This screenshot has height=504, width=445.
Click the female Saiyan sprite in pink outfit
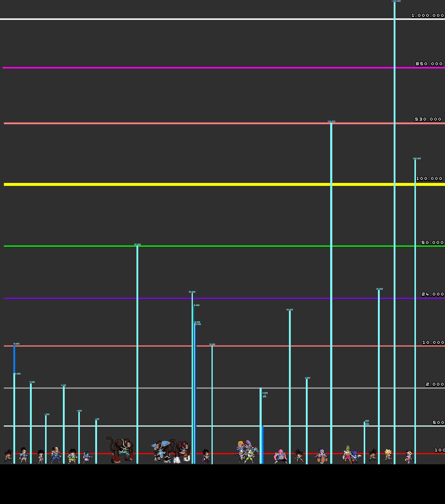(41, 457)
